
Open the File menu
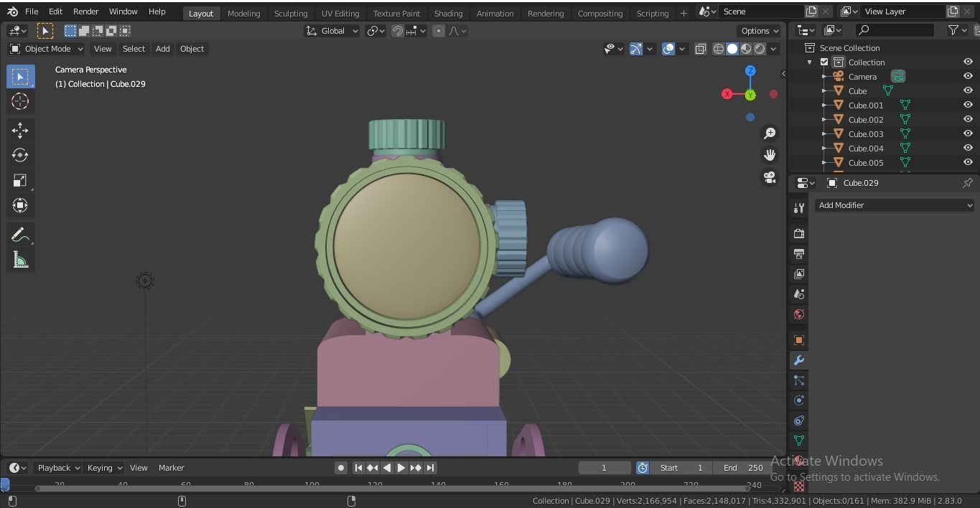point(32,11)
